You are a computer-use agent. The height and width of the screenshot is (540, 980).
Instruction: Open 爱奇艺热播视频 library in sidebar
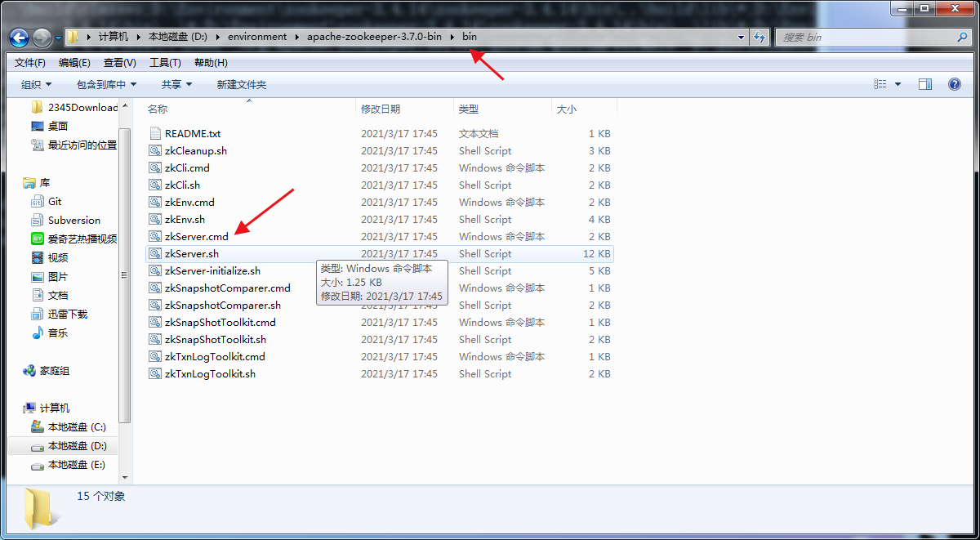(74, 239)
